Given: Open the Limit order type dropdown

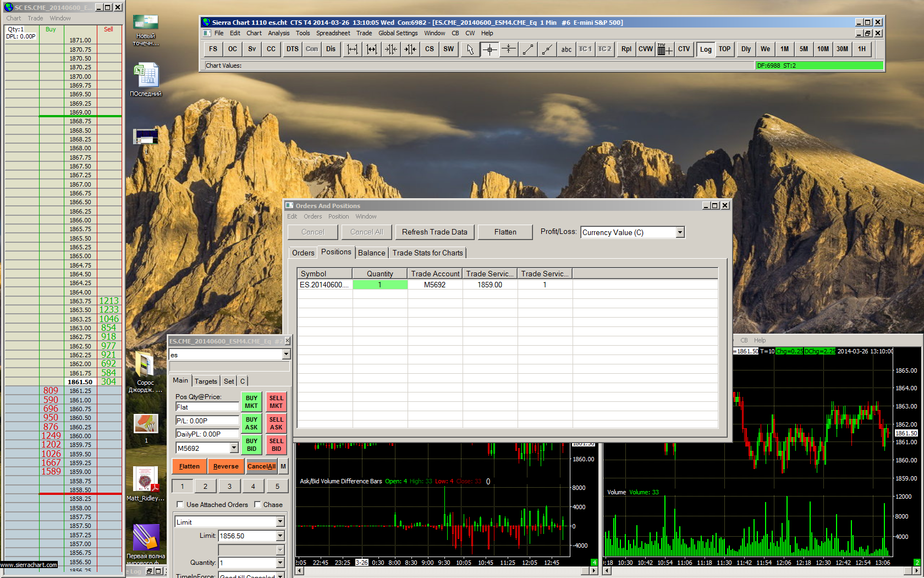Looking at the screenshot, I should click(280, 522).
